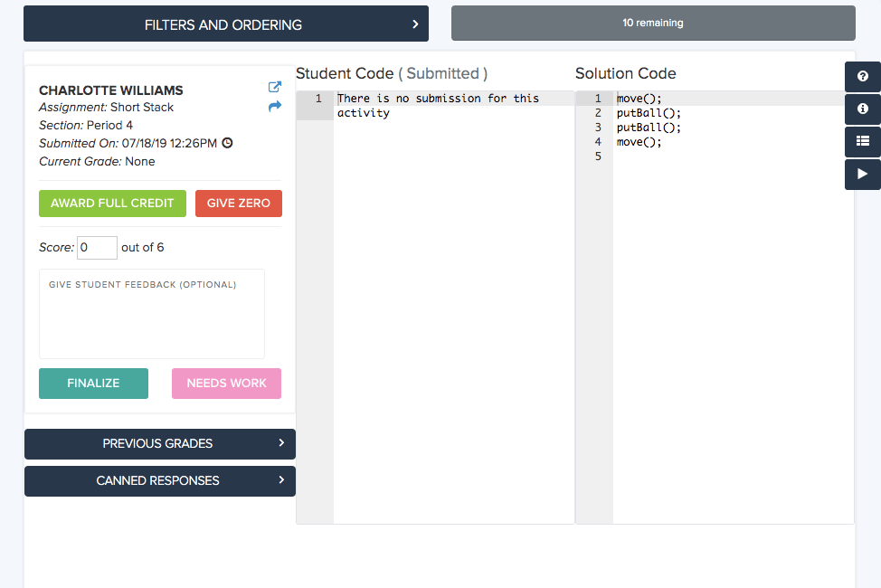Image resolution: width=881 pixels, height=588 pixels.
Task: Click the forward/share arrow icon
Action: coord(274,107)
